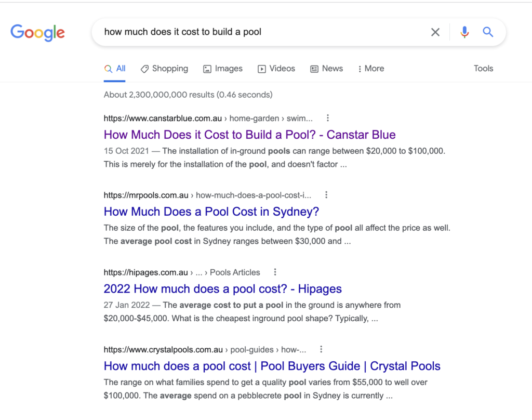Screen dimensions: 532x420
Task: Click the canstarblue.com.au URL breadcrumb
Action: coord(208,119)
